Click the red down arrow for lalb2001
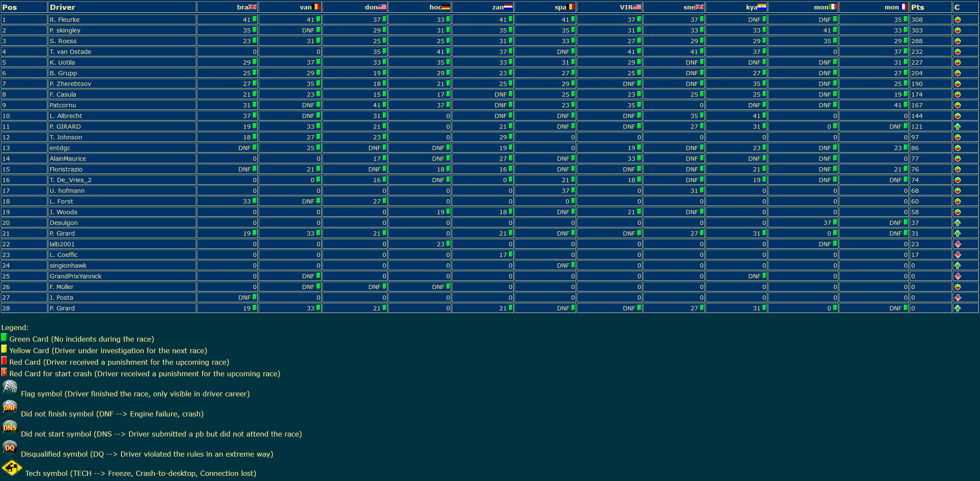The width and height of the screenshot is (980, 481). (x=957, y=244)
